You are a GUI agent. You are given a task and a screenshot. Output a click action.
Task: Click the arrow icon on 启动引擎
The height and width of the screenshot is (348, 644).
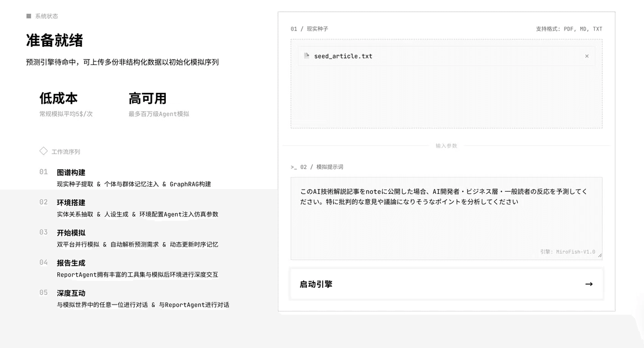coord(589,284)
